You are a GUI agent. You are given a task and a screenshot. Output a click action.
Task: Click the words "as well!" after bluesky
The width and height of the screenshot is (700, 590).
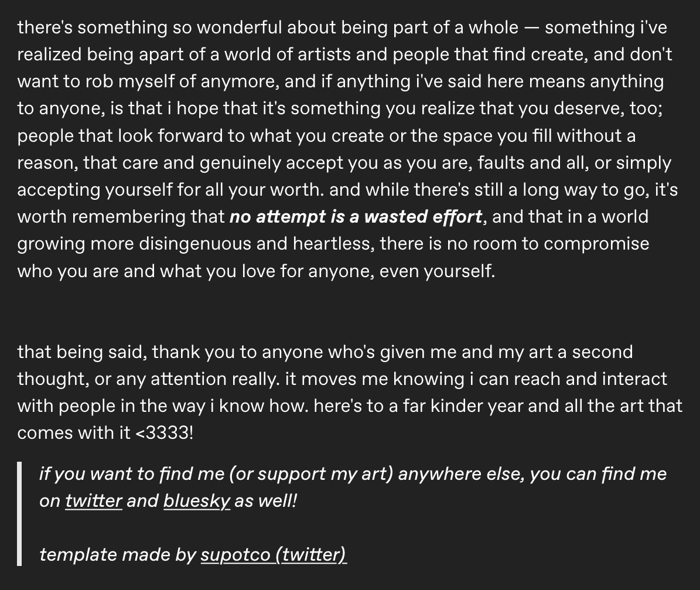point(265,501)
